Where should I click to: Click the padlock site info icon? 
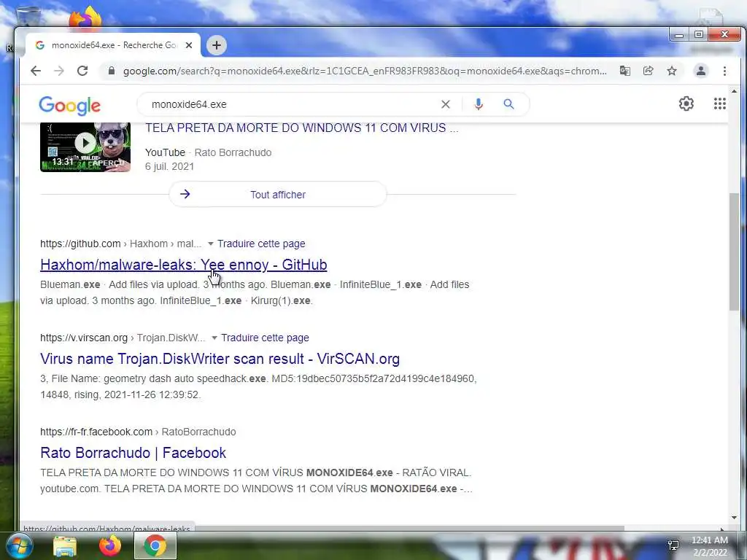(x=112, y=71)
